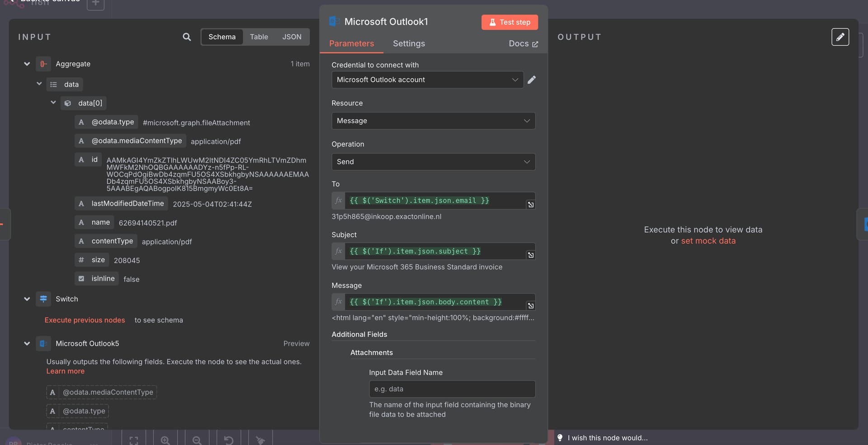The height and width of the screenshot is (445, 868).
Task: Open the Settings tab
Action: [409, 44]
